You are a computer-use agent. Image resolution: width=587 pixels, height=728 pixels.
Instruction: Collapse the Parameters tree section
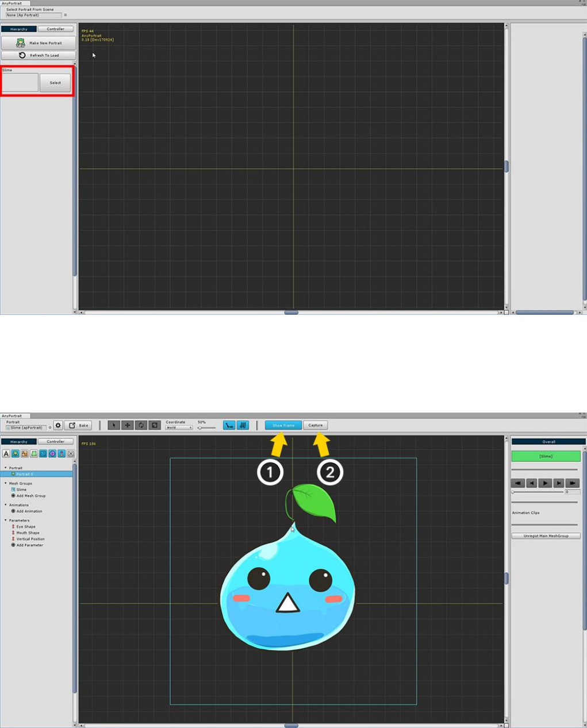[6, 520]
